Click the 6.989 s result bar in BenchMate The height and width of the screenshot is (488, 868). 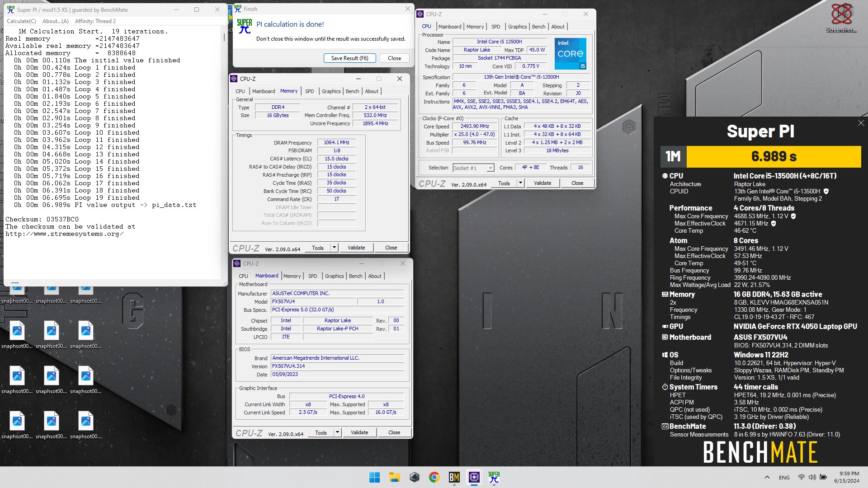(x=774, y=156)
